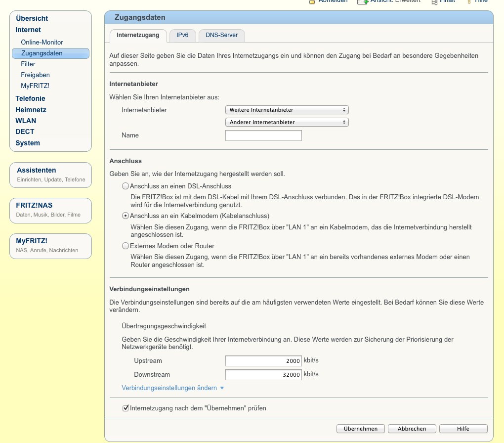Click the text 'Wählen Sie Ihren Internetanbieter aus:'

(164, 97)
